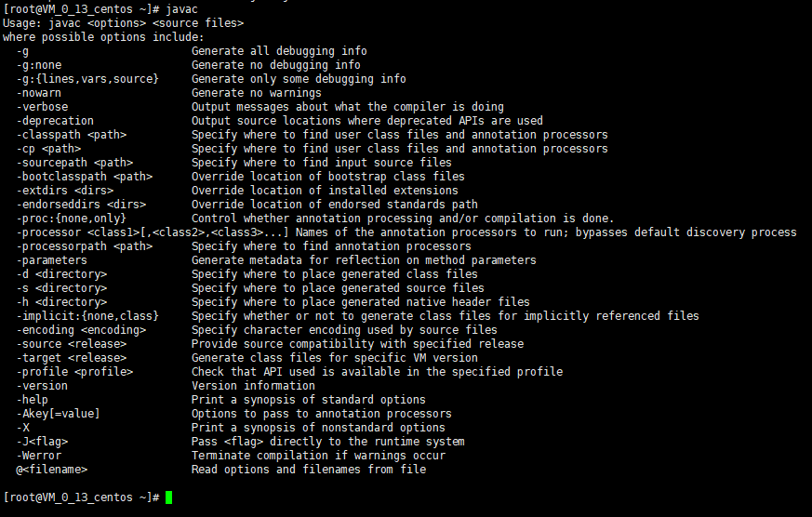This screenshot has width=812, height=517.
Task: Click the green terminal cursor block
Action: [169, 497]
